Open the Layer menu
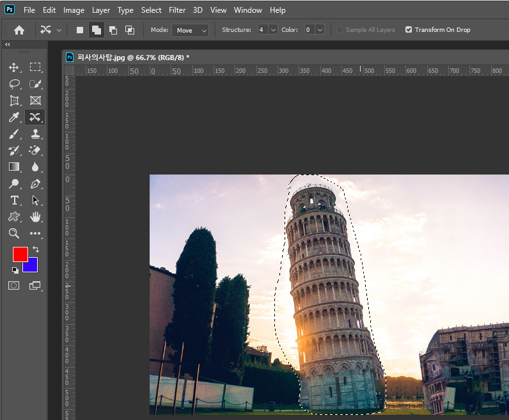This screenshot has width=509, height=420. pos(100,10)
